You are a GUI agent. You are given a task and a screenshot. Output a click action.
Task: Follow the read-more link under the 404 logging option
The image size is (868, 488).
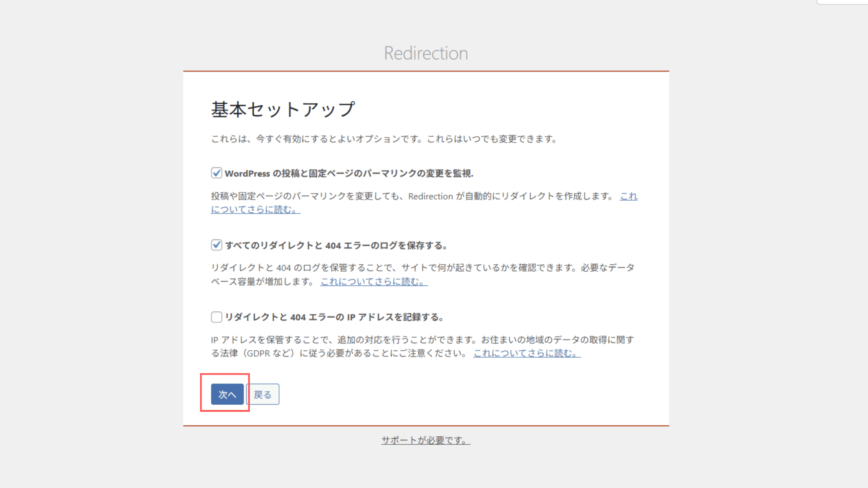click(x=374, y=282)
